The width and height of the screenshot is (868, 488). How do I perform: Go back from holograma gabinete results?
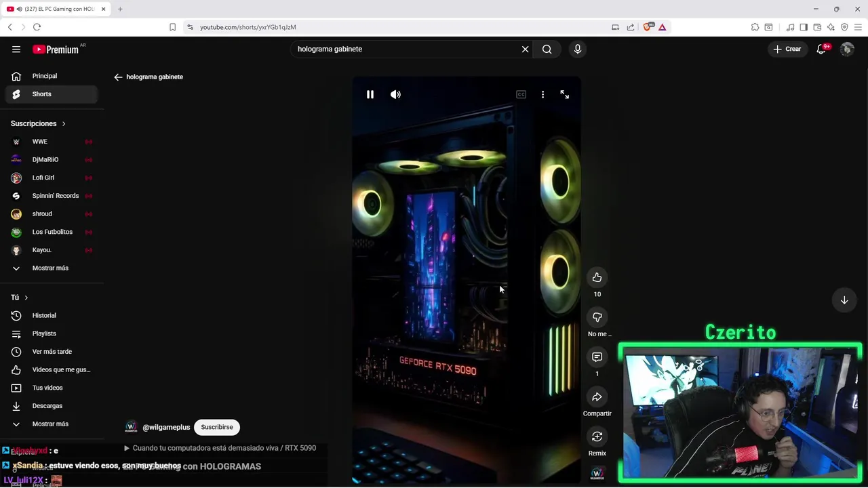[118, 77]
